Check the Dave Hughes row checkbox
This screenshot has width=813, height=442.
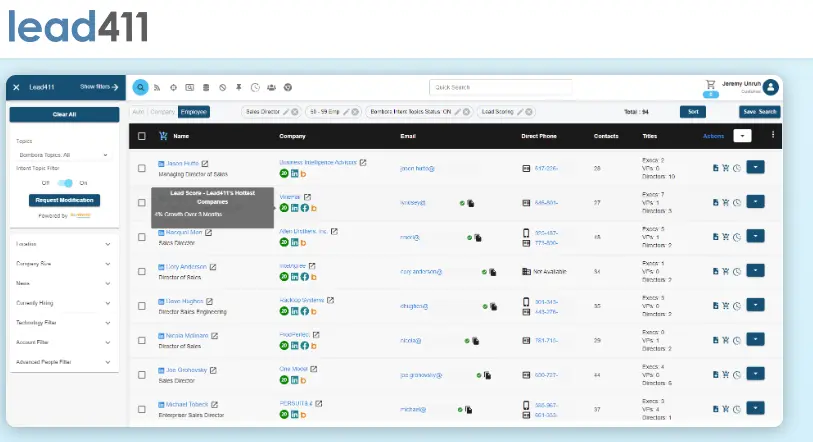tap(142, 306)
